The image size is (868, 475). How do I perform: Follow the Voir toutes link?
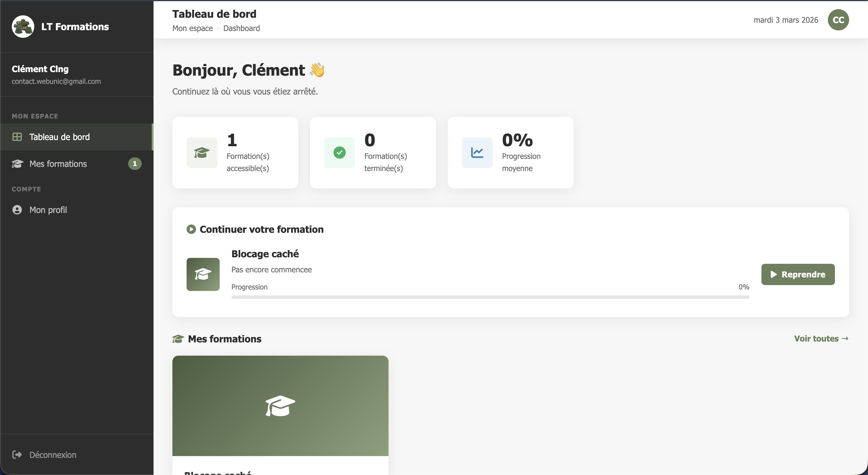click(820, 339)
